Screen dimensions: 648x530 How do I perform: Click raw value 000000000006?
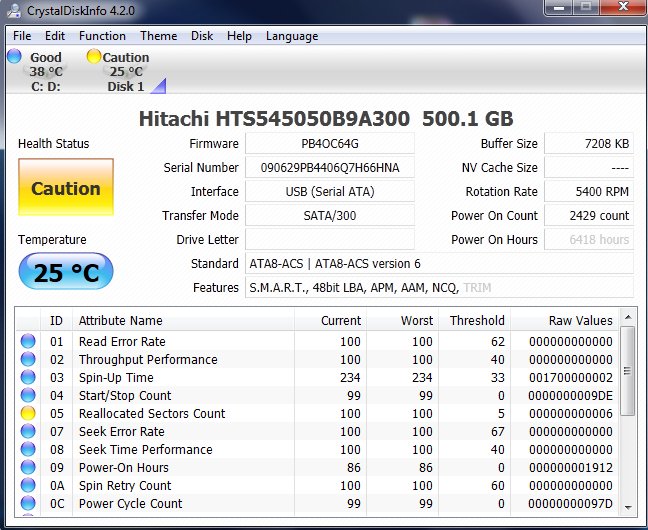pyautogui.click(x=571, y=413)
